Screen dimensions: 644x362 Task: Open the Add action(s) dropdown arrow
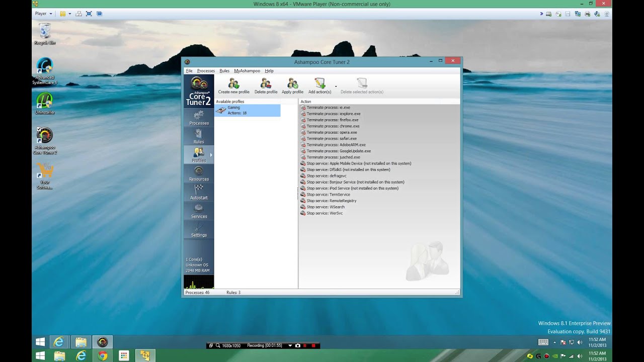[336, 86]
